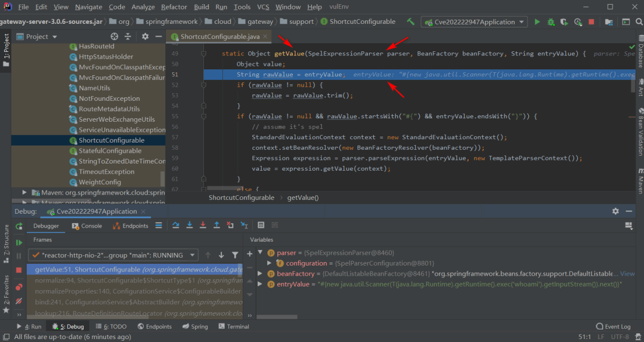Viewport: 644px width, 342px height.
Task: Select normalize:94 stack frame
Action: (x=135, y=281)
